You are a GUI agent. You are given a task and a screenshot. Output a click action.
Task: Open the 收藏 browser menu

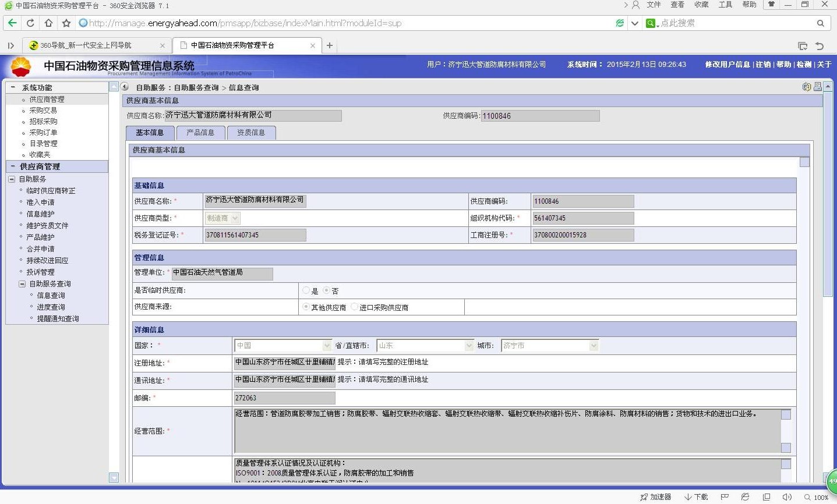coord(701,5)
